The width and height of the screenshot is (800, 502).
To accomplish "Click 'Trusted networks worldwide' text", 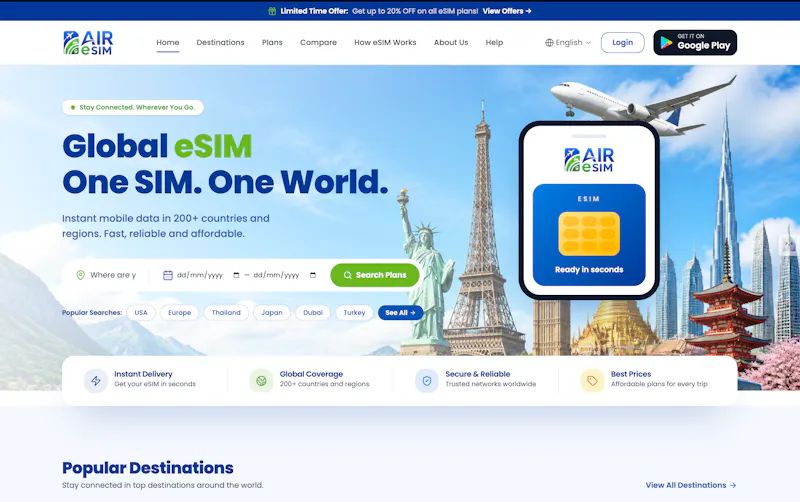I will tap(491, 384).
